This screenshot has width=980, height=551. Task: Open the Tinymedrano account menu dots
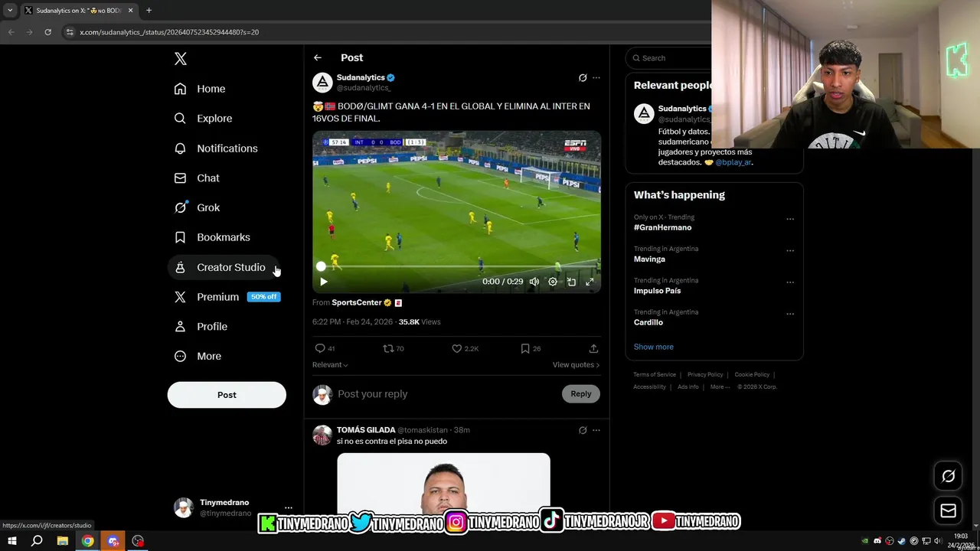tap(289, 507)
